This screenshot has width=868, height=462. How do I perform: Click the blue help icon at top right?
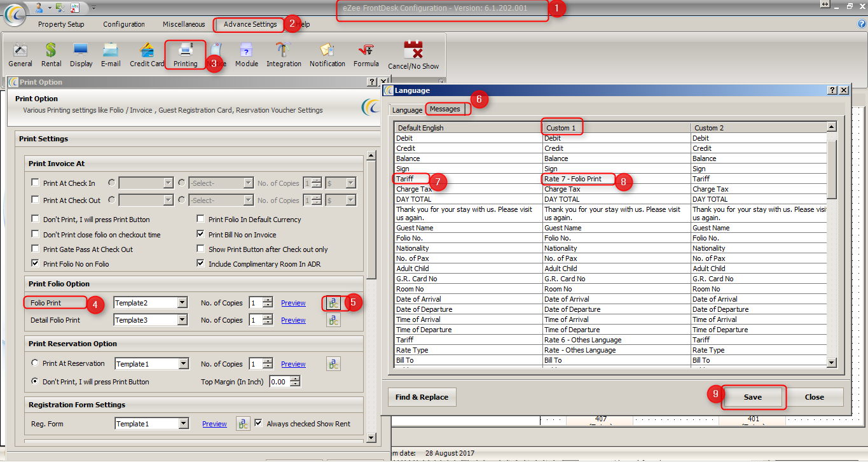pyautogui.click(x=862, y=24)
